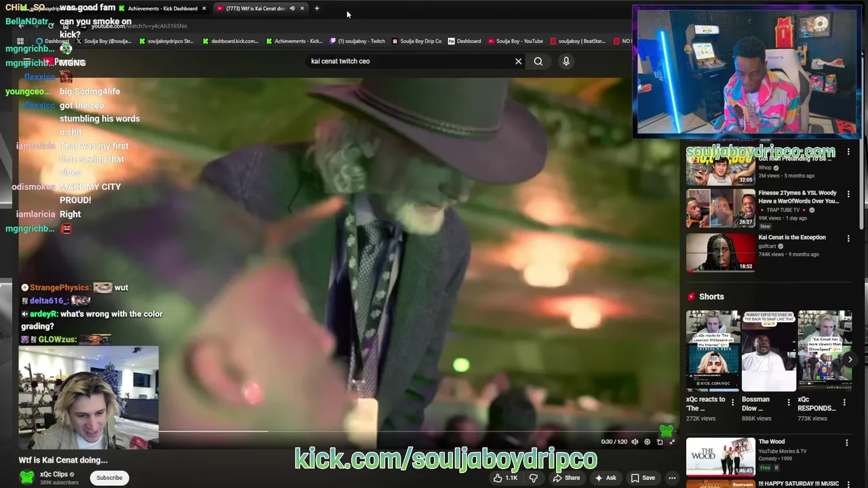868x488 pixels.
Task: Click the browser apps grid icon
Action: point(20,41)
